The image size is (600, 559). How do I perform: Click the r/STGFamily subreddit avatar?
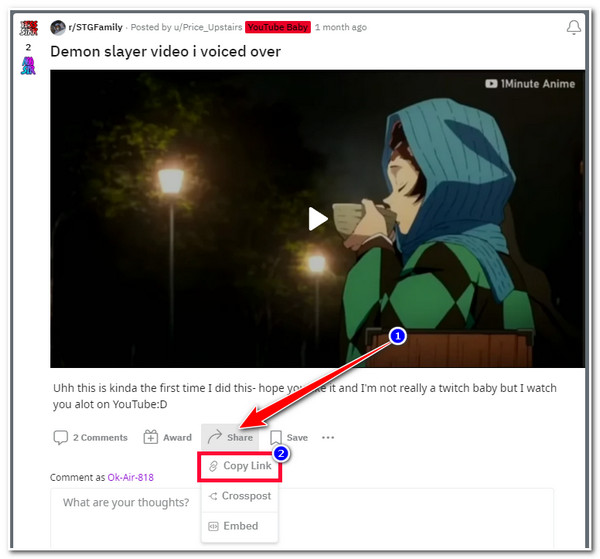coord(58,28)
